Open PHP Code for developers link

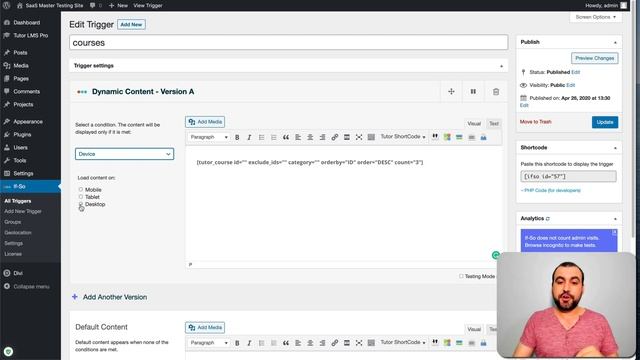point(551,190)
